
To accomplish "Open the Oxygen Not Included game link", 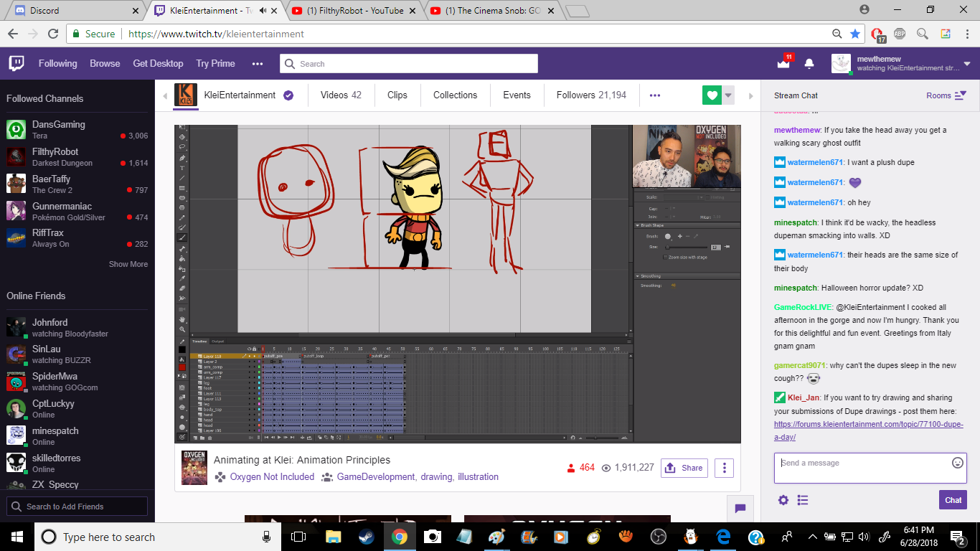I will tap(272, 476).
